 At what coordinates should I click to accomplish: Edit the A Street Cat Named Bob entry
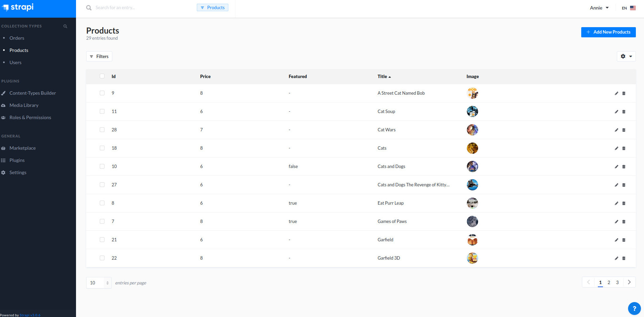[617, 93]
